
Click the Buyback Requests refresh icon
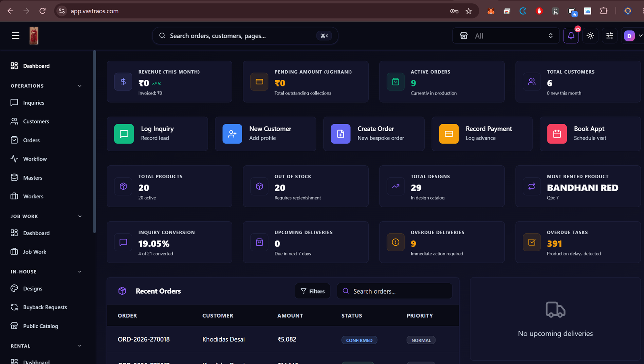[x=14, y=307]
